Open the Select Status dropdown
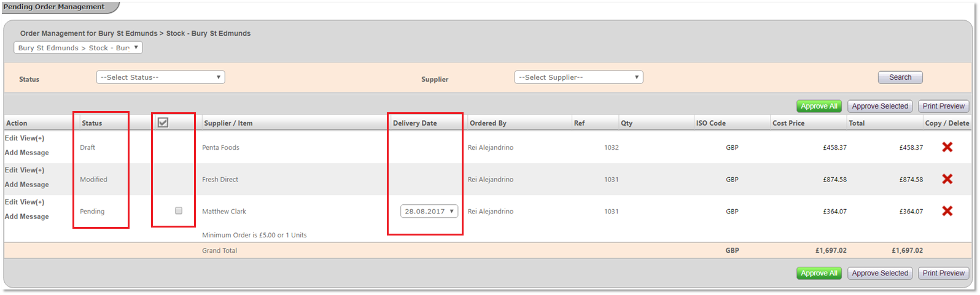 pyautogui.click(x=160, y=77)
